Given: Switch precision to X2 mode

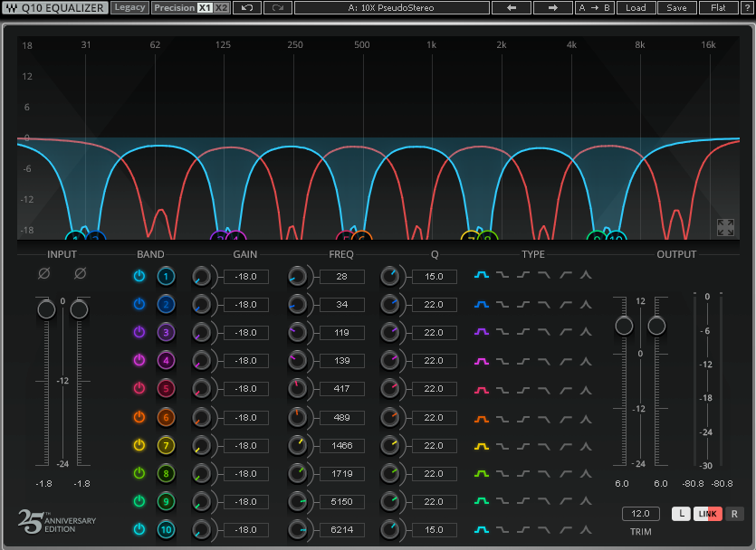Looking at the screenshot, I should [221, 8].
